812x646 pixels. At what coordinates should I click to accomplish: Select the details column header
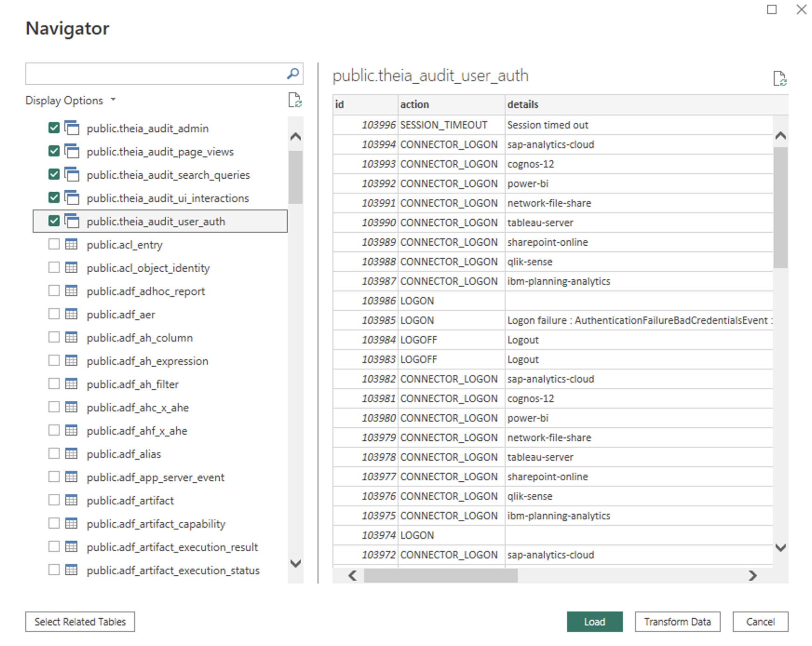point(647,105)
